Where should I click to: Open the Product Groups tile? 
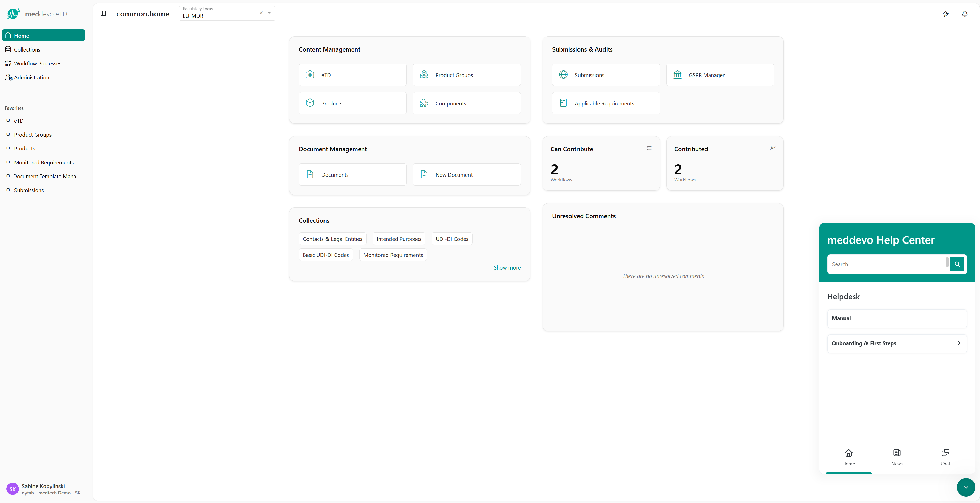click(466, 75)
